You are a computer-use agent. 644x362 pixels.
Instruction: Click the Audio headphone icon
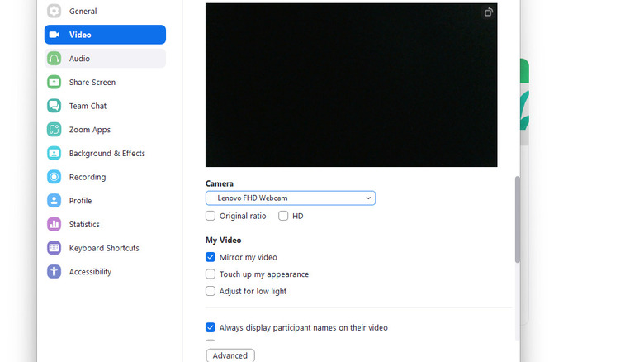(x=54, y=59)
